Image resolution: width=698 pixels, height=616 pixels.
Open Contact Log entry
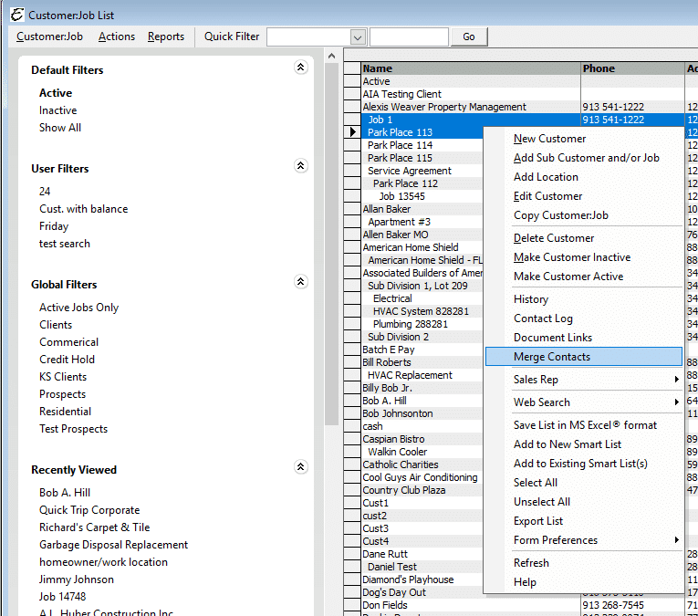543,318
